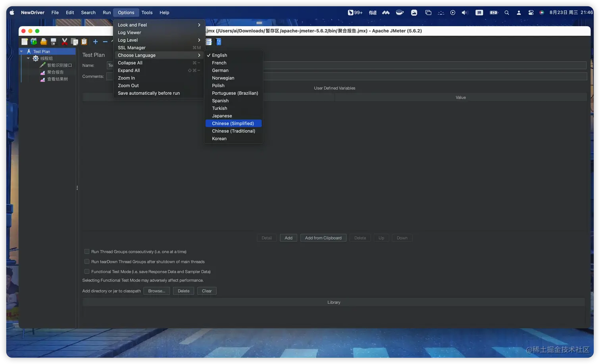Open the Run menu
Image resolution: width=600 pixels, height=364 pixels.
pyautogui.click(x=107, y=12)
